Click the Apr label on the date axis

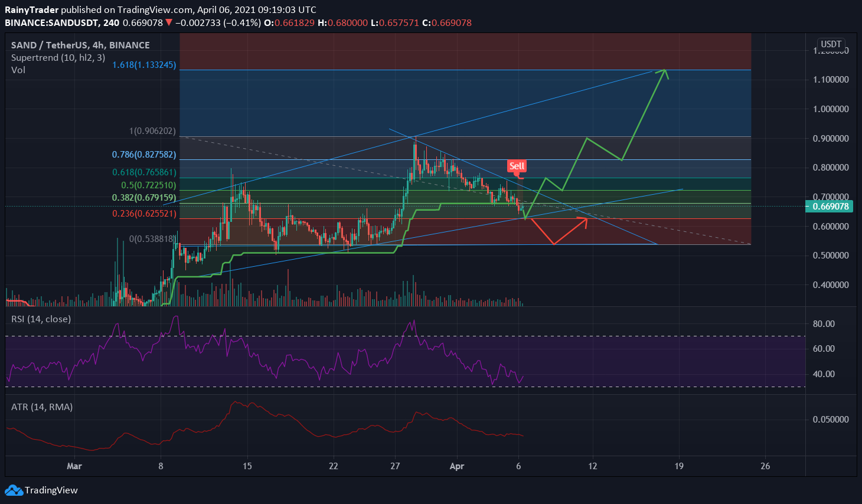point(457,466)
